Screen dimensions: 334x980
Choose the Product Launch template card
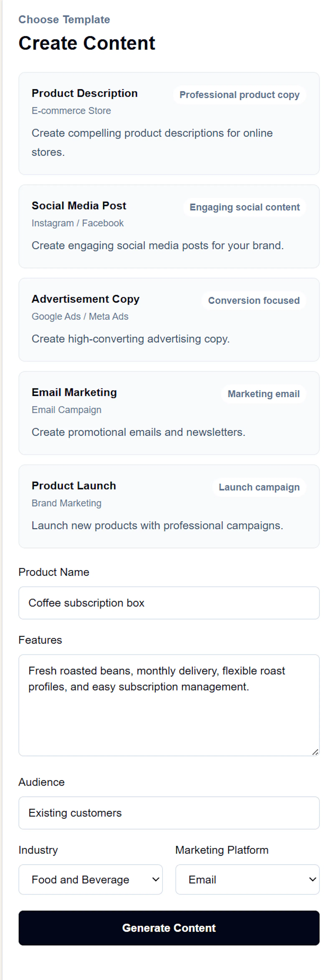click(x=169, y=506)
